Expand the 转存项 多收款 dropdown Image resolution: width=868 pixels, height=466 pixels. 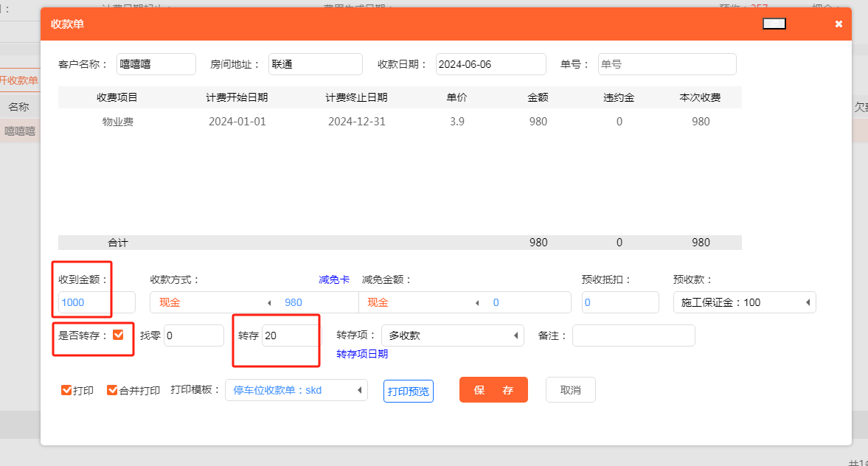[451, 335]
